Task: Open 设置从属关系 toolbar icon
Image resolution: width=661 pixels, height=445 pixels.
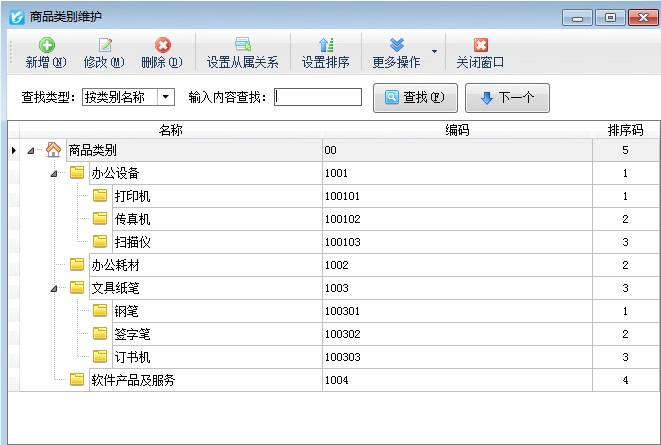Action: tap(243, 44)
